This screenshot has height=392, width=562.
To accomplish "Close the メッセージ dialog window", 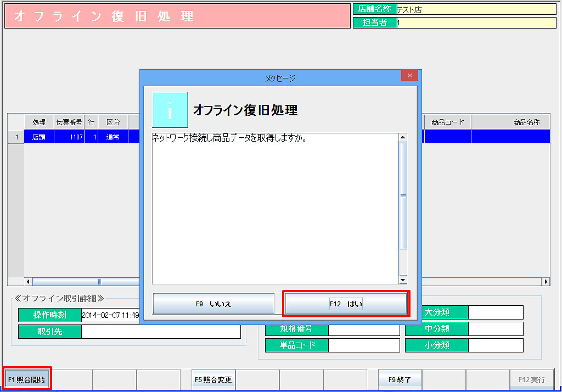I will (x=409, y=76).
